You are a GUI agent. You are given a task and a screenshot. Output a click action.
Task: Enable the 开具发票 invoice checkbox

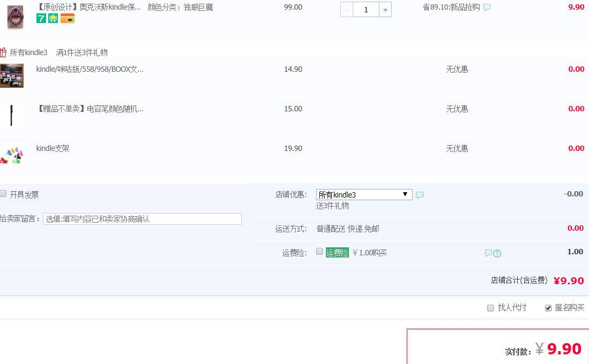(3, 194)
